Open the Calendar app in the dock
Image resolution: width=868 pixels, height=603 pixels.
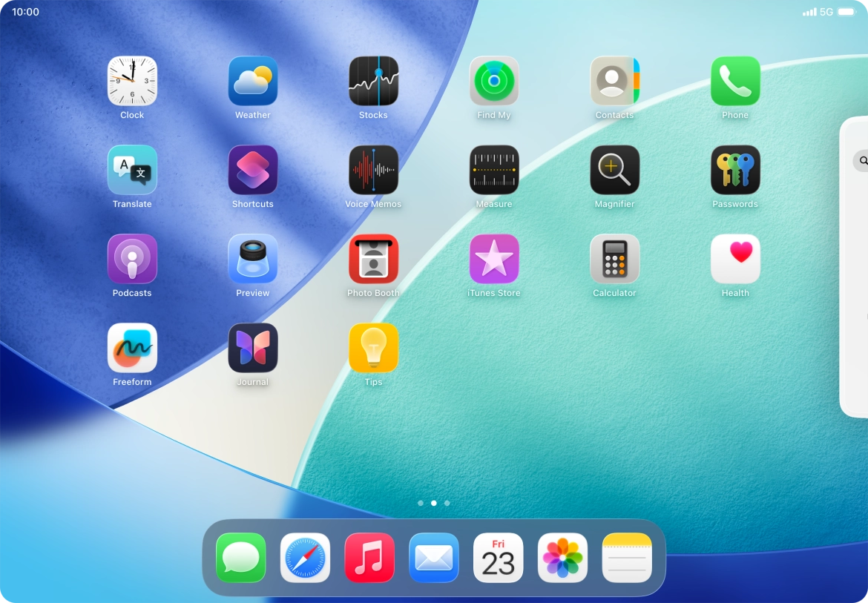[x=499, y=558]
